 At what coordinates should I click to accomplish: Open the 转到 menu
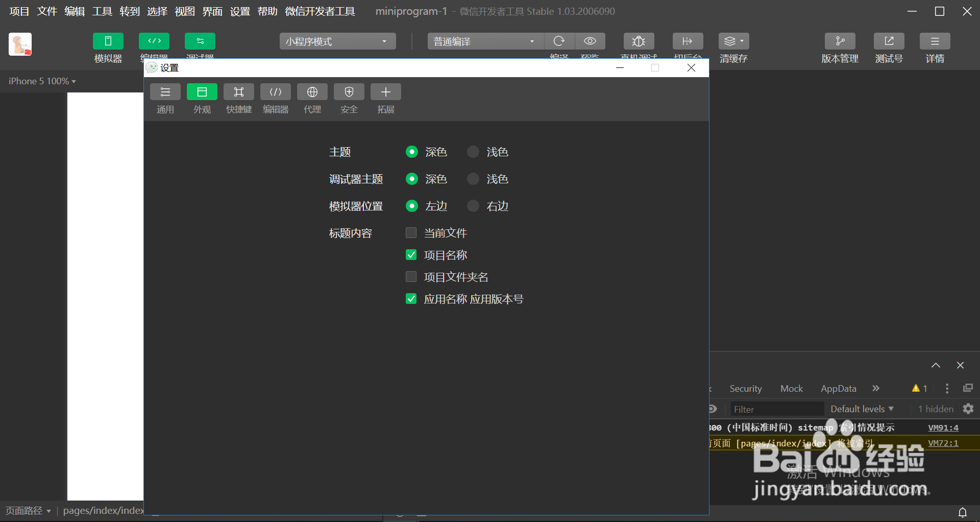130,11
